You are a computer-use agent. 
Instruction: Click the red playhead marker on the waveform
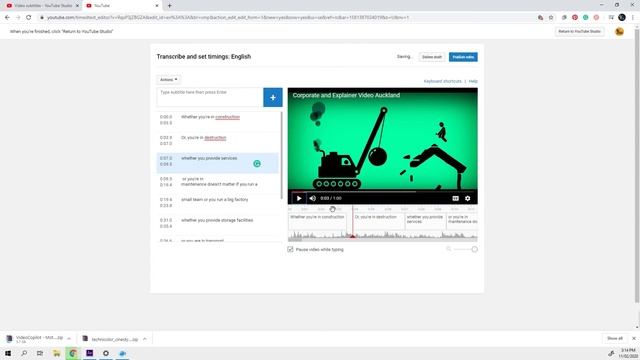[x=353, y=236]
